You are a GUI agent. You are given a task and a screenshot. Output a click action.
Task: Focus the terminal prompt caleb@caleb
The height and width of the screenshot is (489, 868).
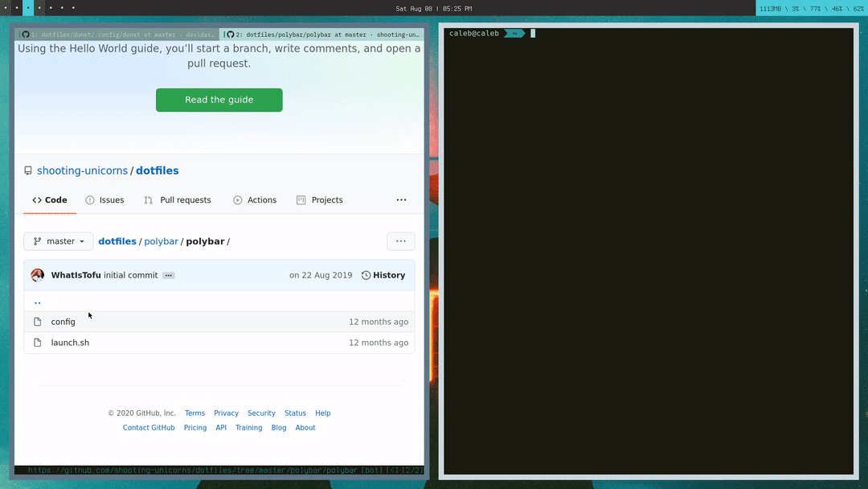coord(474,33)
